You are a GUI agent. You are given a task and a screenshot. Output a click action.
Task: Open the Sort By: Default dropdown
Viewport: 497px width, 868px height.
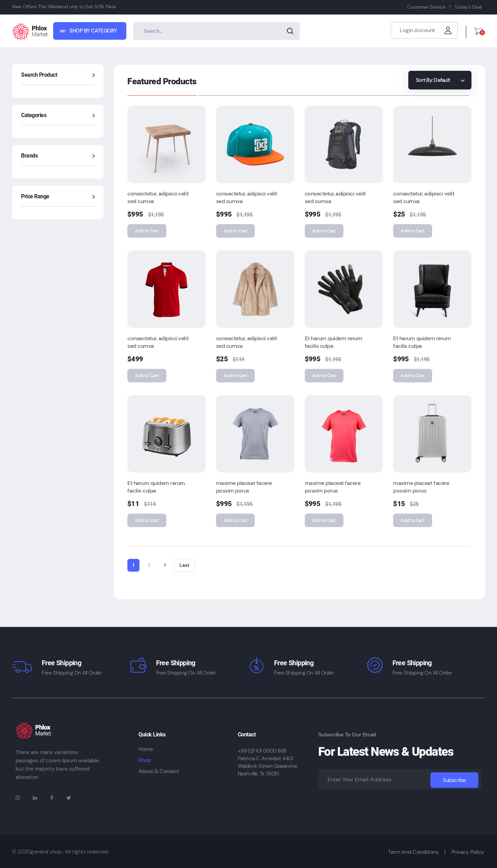coord(439,80)
